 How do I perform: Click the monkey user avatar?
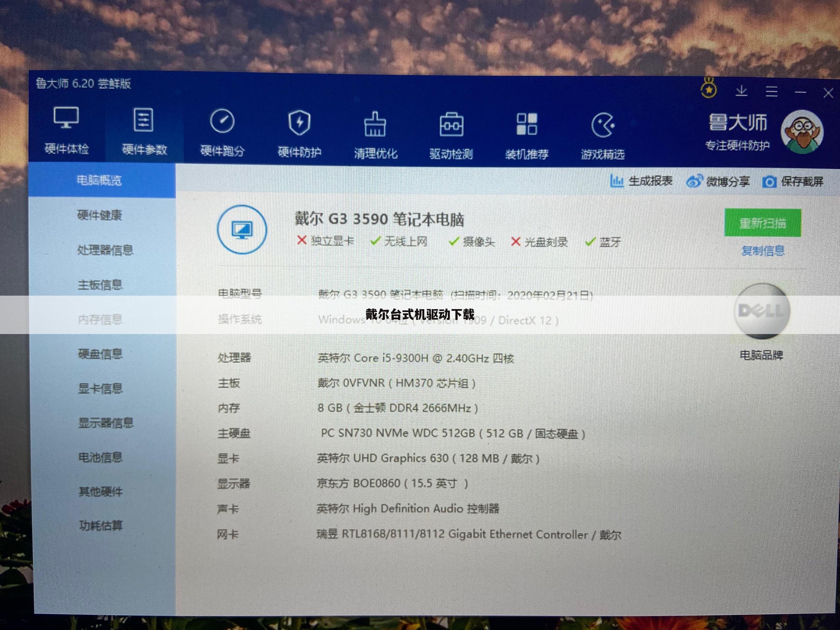802,132
